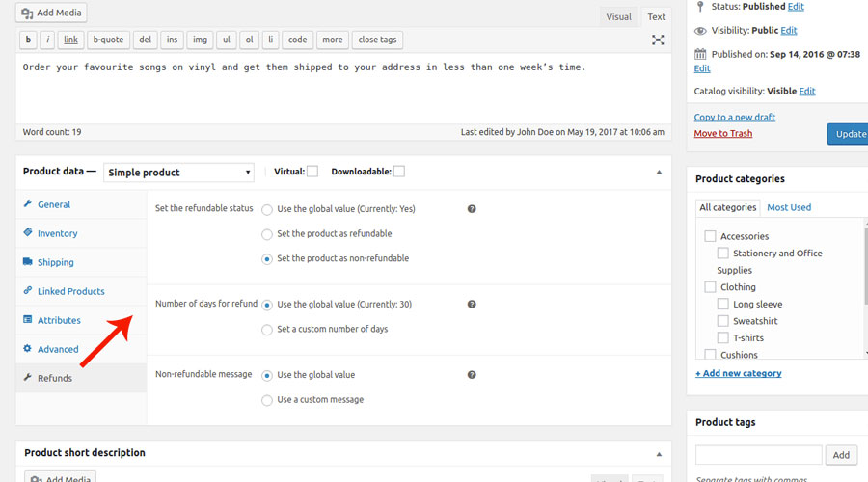
Task: Click the product tags input field
Action: click(x=758, y=455)
